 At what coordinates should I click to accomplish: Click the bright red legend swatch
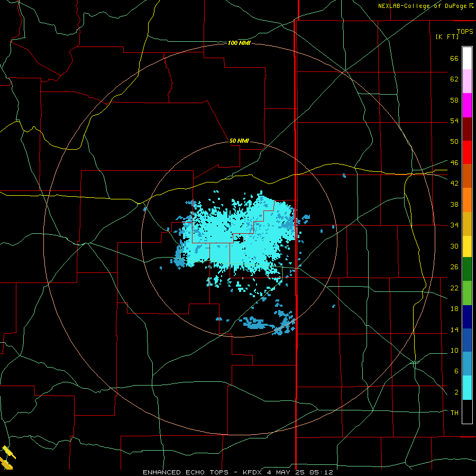point(467,152)
